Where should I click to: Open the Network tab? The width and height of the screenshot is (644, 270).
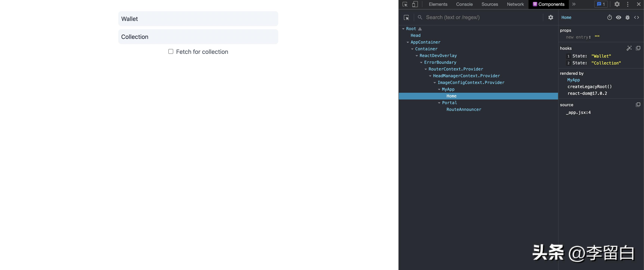click(x=515, y=4)
